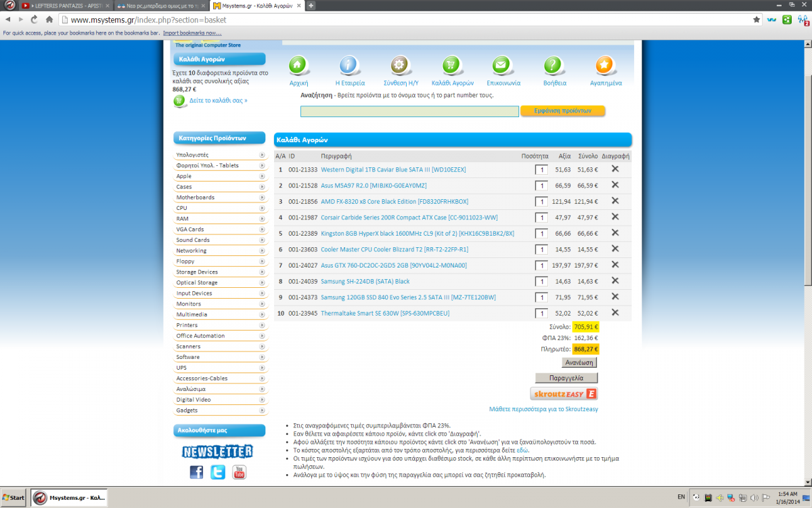This screenshot has width=812, height=508.
Task: Click the product search text field
Action: 410,111
